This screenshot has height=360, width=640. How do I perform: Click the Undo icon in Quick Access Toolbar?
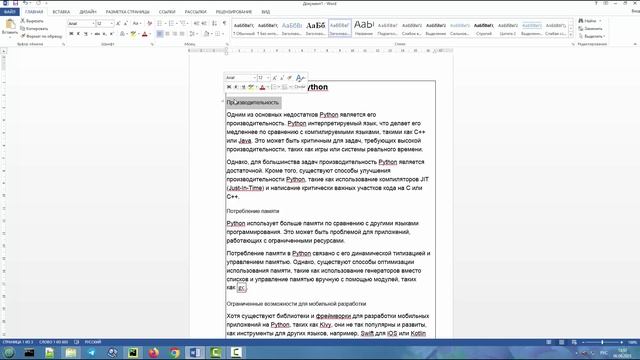click(x=25, y=3)
